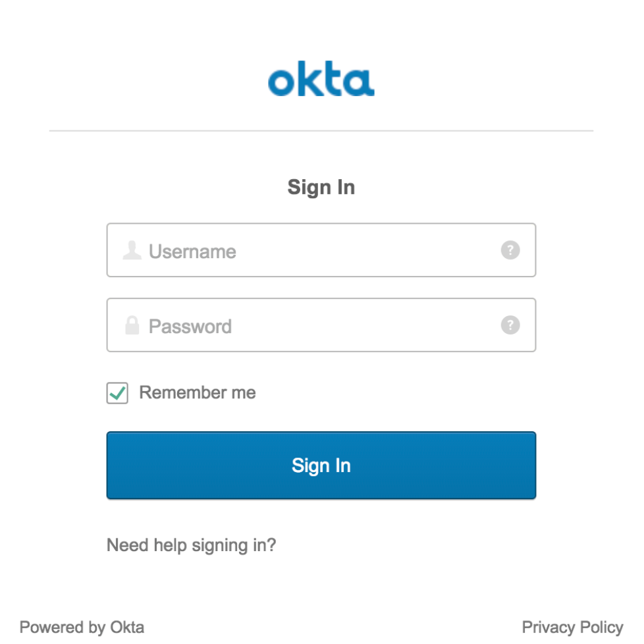Click empty space inside the Username box
The image size is (644, 644).
[369, 250]
